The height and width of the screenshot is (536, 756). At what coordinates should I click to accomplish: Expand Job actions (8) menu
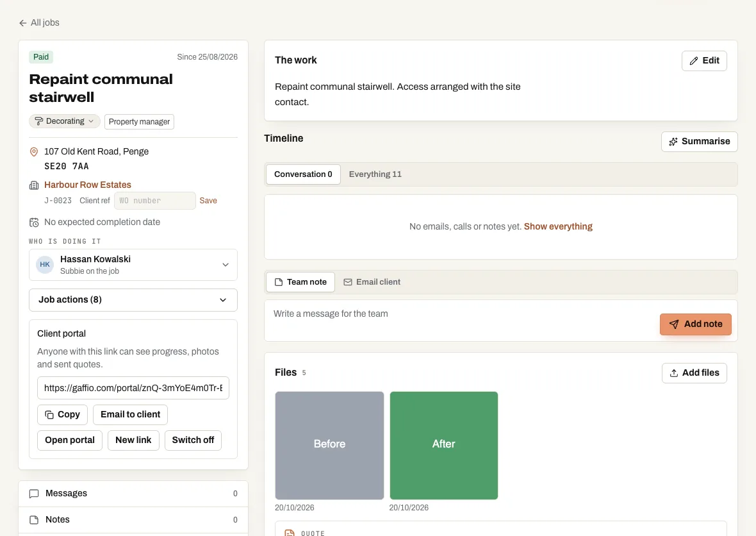(x=133, y=299)
